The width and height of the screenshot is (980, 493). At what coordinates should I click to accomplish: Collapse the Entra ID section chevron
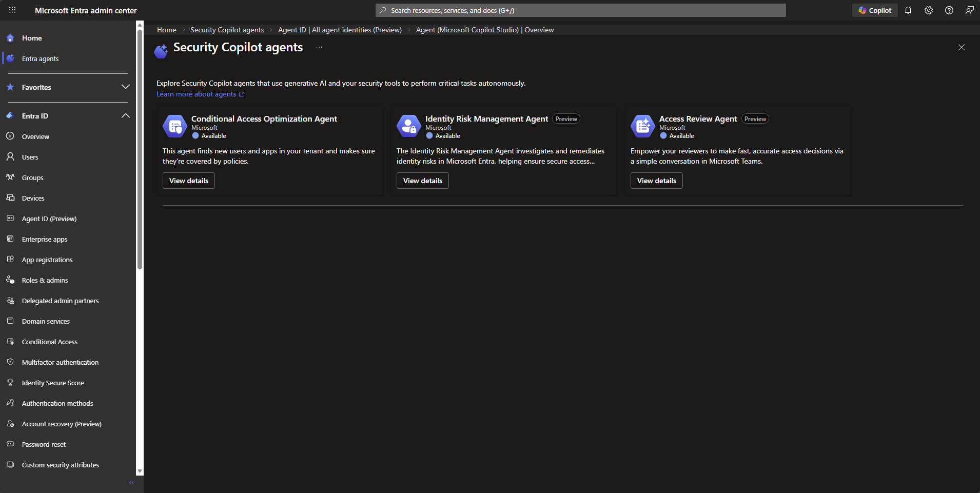coord(125,116)
